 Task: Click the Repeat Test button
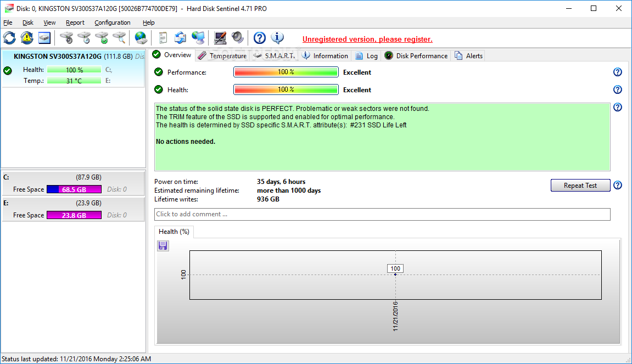click(x=580, y=186)
